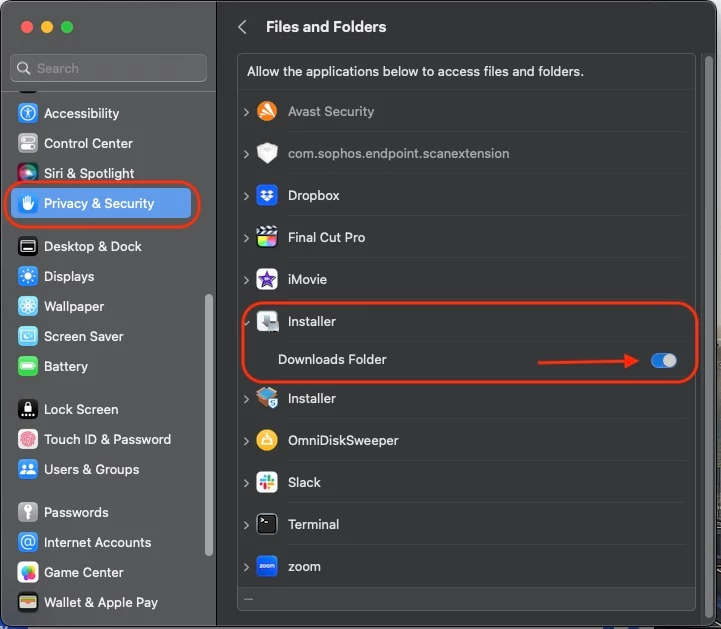Click the Game Center icon

tap(28, 572)
